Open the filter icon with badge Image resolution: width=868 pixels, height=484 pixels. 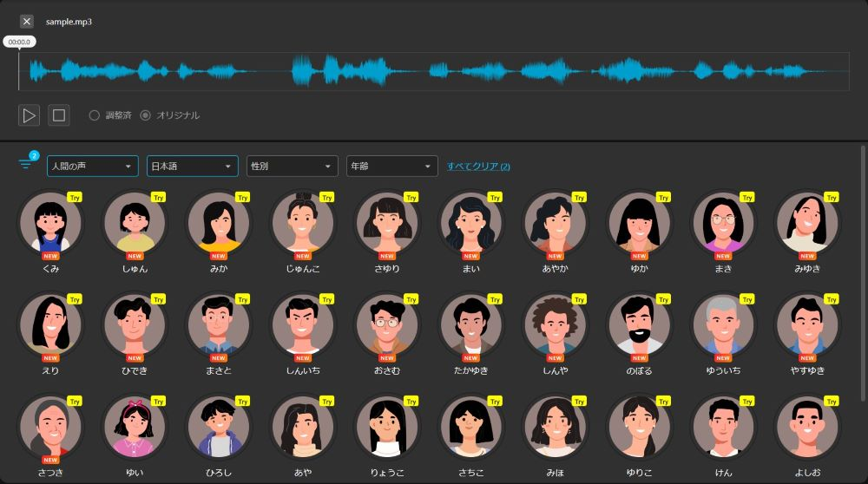tap(27, 161)
